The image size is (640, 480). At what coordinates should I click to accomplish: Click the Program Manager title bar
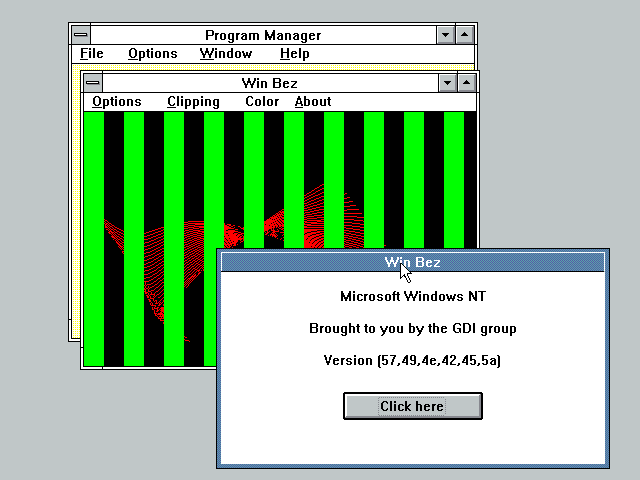click(x=263, y=35)
